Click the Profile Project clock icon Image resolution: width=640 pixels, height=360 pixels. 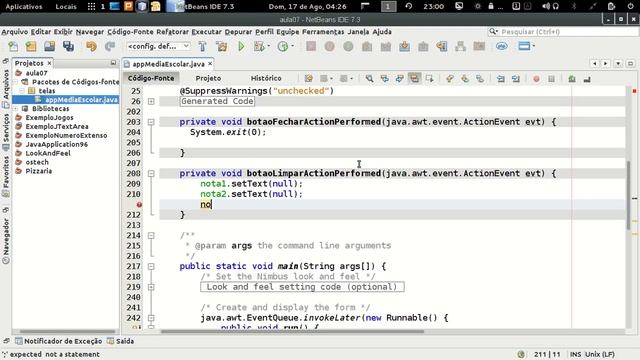283,47
